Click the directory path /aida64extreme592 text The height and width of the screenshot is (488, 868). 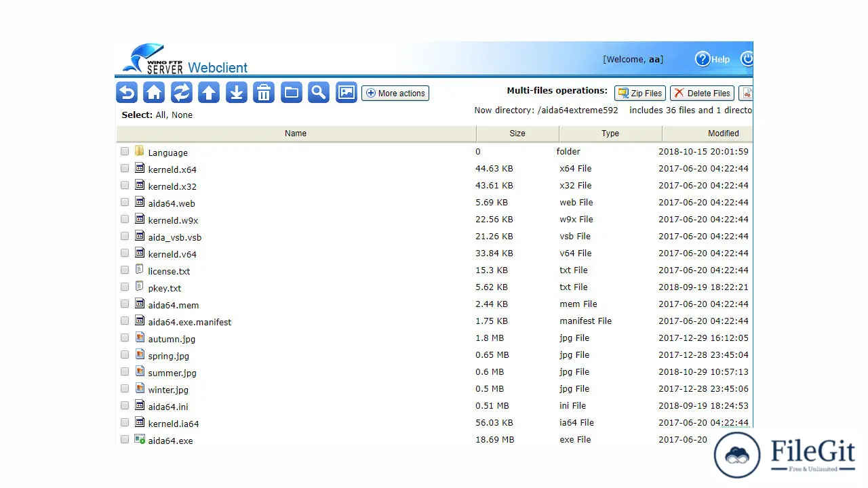578,110
